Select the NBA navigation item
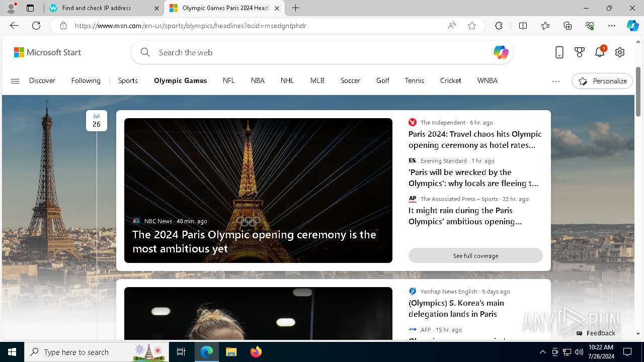Image resolution: width=644 pixels, height=362 pixels. click(x=258, y=80)
